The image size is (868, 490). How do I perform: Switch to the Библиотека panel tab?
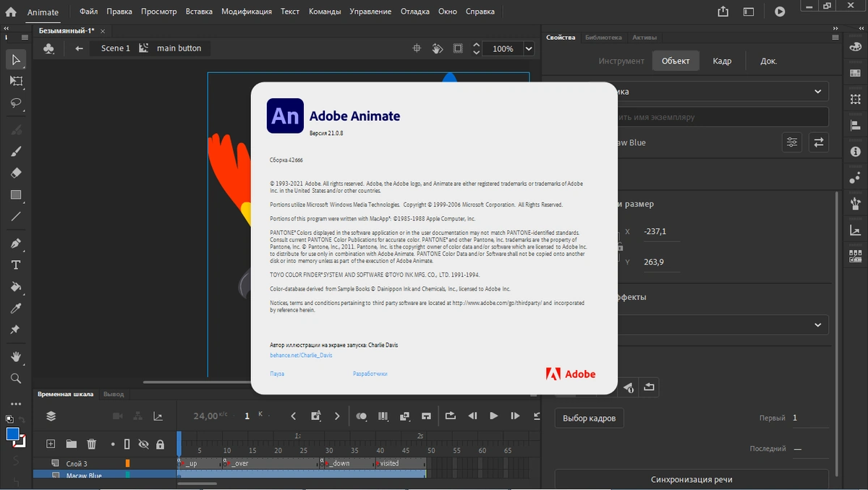click(x=603, y=37)
